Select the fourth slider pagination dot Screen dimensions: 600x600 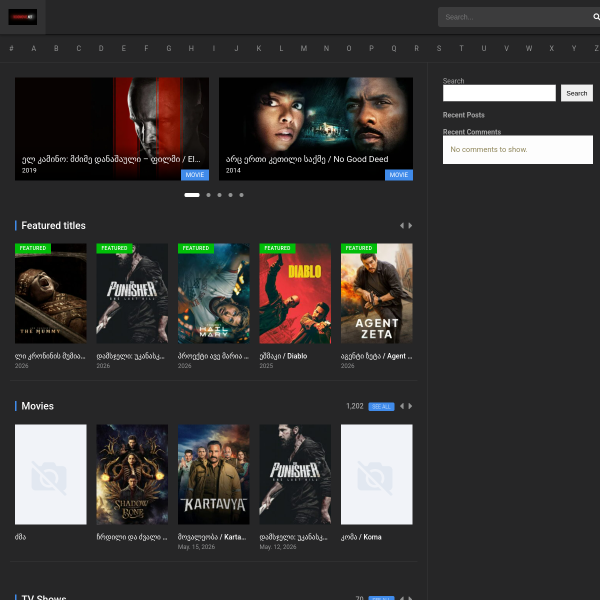pos(230,195)
